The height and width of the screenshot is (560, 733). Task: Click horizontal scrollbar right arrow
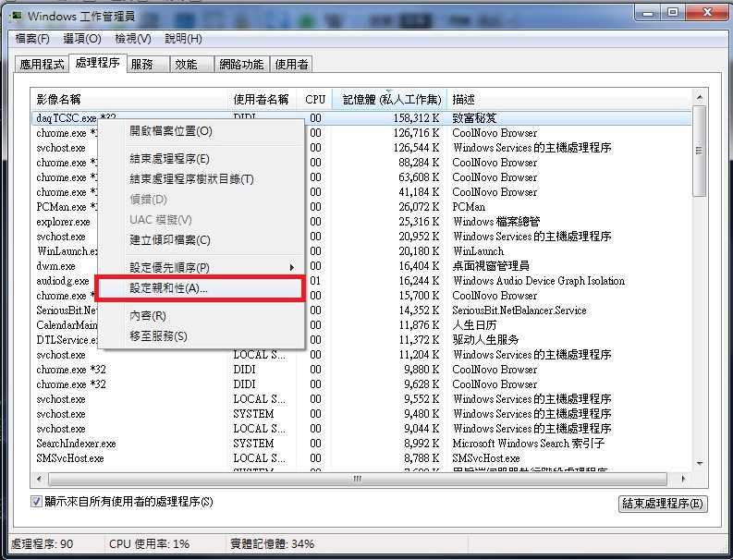tap(683, 479)
